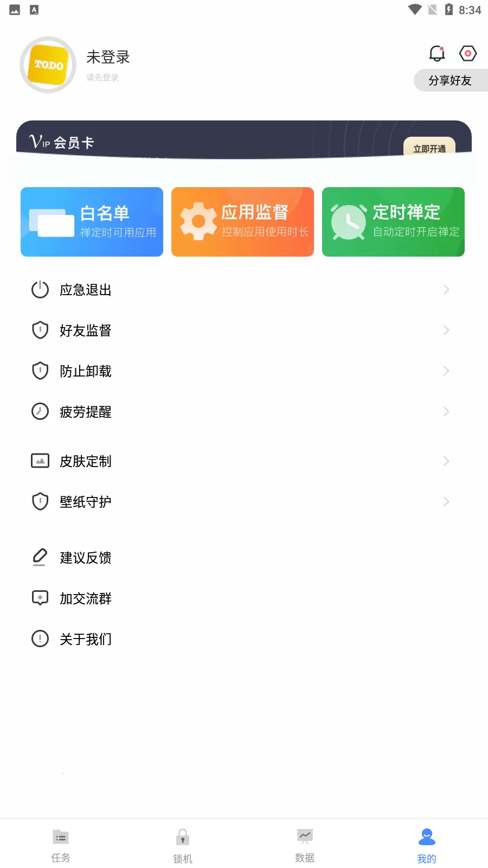
Task: Tap the clock icon beside 疲劳提醒
Action: (x=40, y=412)
